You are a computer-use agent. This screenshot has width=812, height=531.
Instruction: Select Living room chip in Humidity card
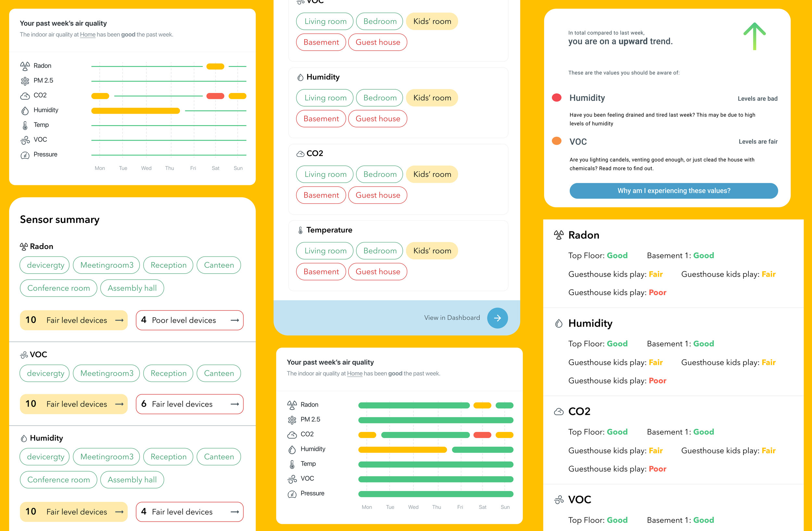coord(325,98)
